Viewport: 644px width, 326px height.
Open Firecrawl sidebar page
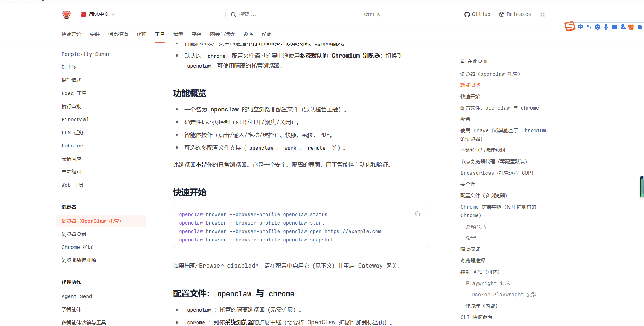point(75,120)
